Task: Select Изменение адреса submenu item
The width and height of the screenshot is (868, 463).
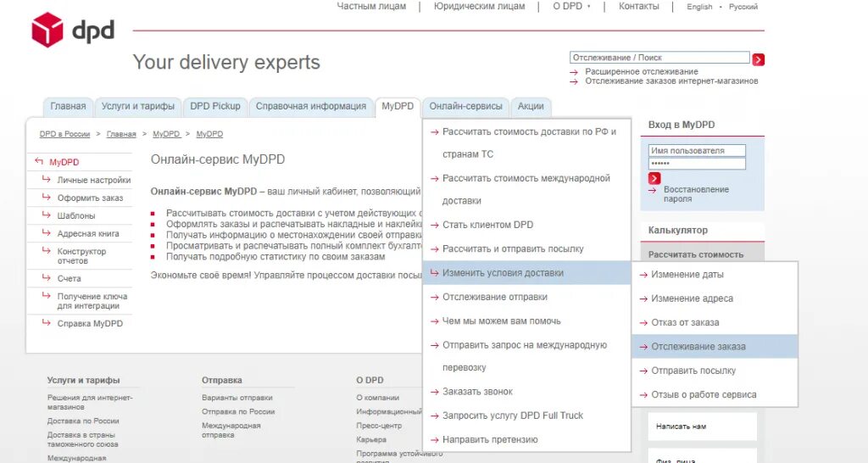Action: (x=715, y=298)
